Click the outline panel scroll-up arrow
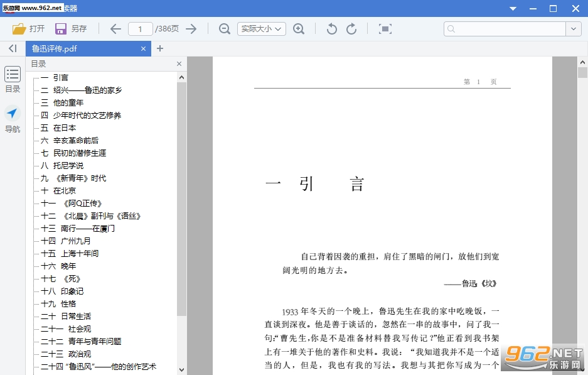The width and height of the screenshot is (588, 375). (181, 78)
